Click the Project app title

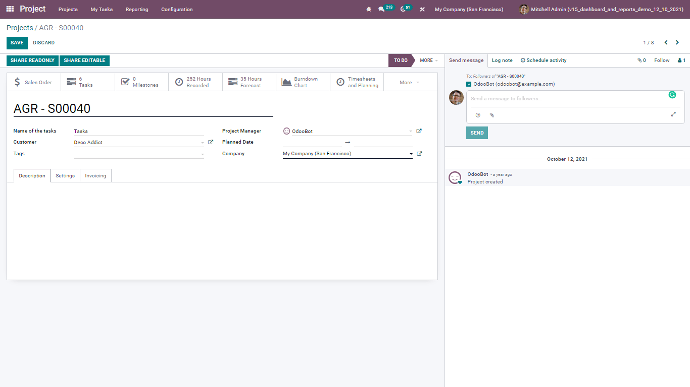coord(33,9)
